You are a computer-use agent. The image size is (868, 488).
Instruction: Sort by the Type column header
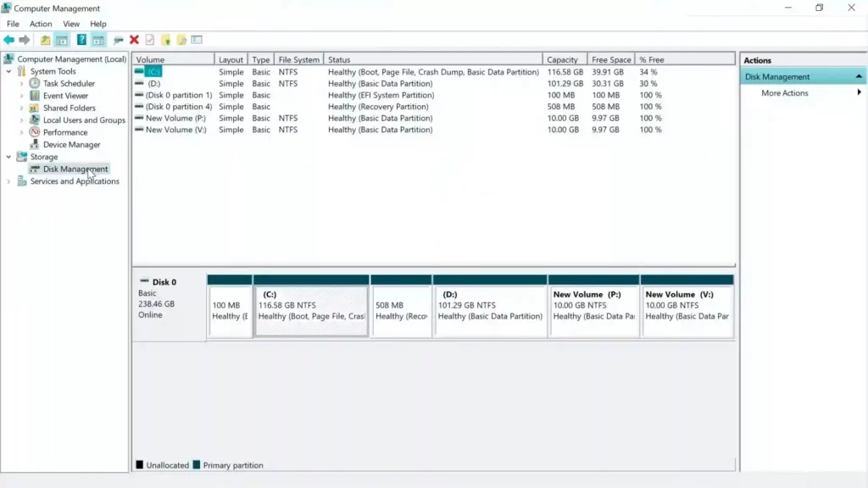pos(261,59)
